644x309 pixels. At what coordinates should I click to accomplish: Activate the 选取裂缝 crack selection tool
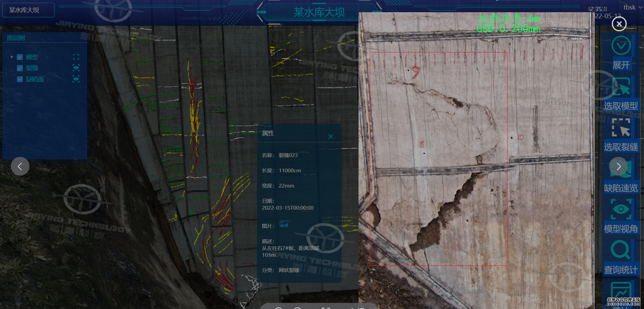(621, 128)
